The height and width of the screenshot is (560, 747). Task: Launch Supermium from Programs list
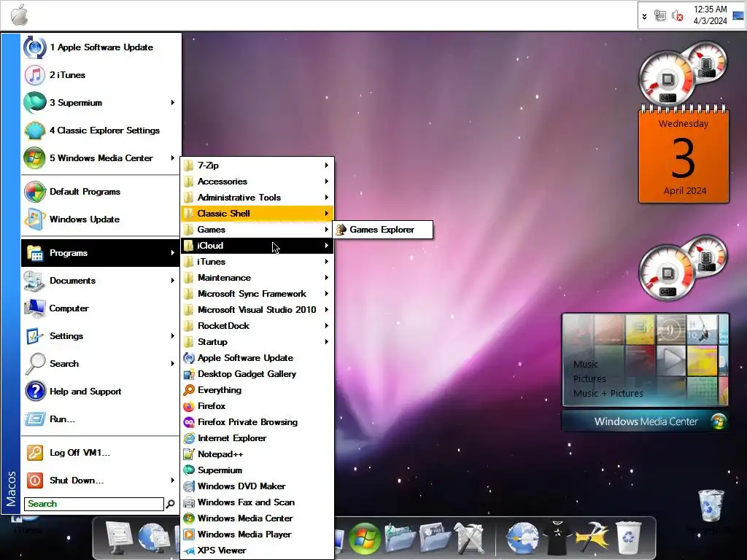[258, 470]
